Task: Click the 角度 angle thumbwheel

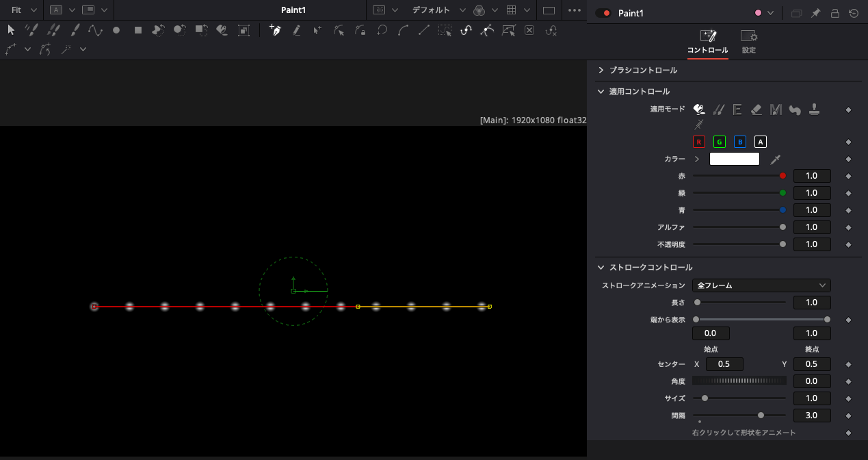Action: point(739,381)
